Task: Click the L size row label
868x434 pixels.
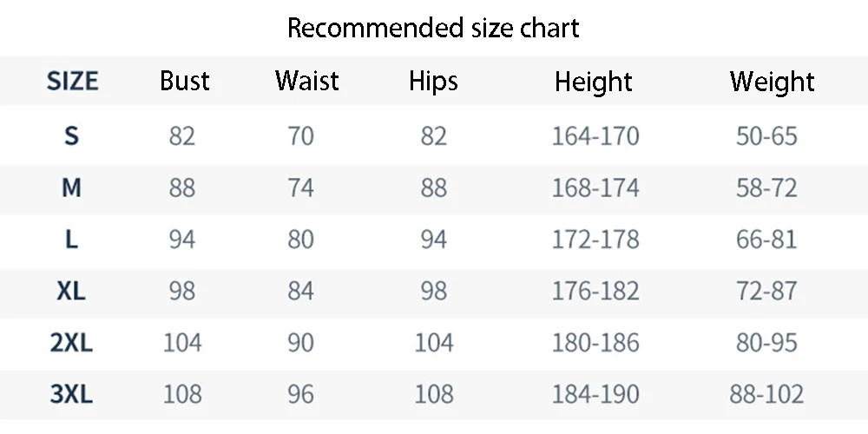Action: click(71, 239)
